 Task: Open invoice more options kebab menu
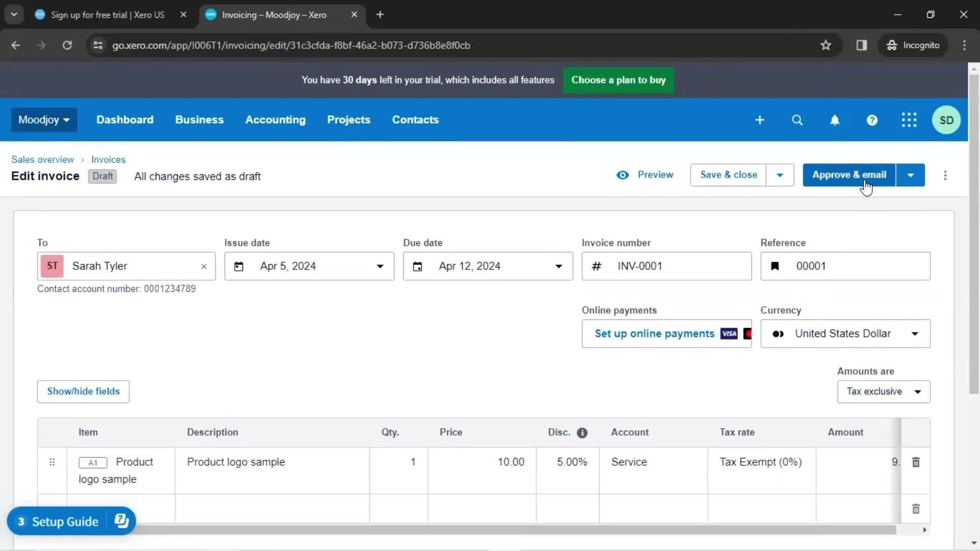tap(945, 175)
